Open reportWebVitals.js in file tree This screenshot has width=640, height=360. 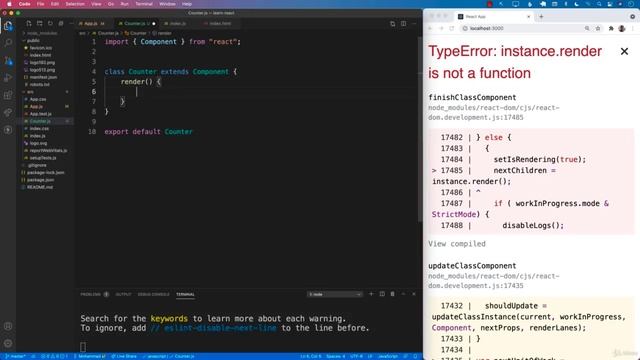[x=48, y=151]
